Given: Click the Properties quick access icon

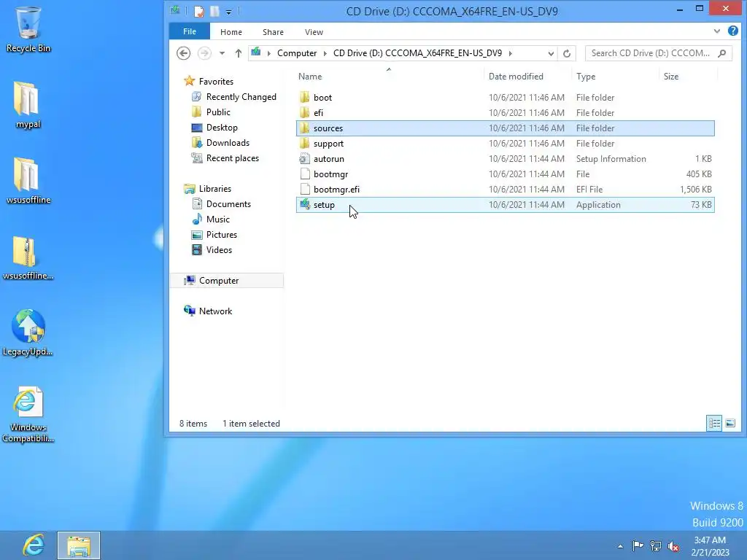Looking at the screenshot, I should tap(199, 11).
